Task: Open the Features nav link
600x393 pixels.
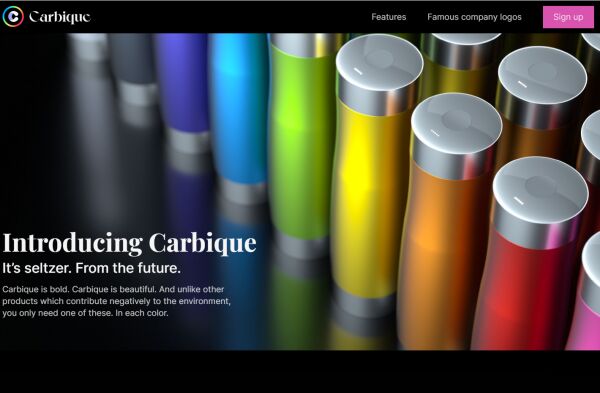Action: click(388, 17)
